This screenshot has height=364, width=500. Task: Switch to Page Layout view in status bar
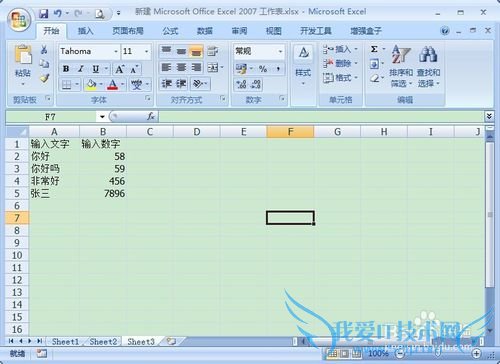[345, 353]
